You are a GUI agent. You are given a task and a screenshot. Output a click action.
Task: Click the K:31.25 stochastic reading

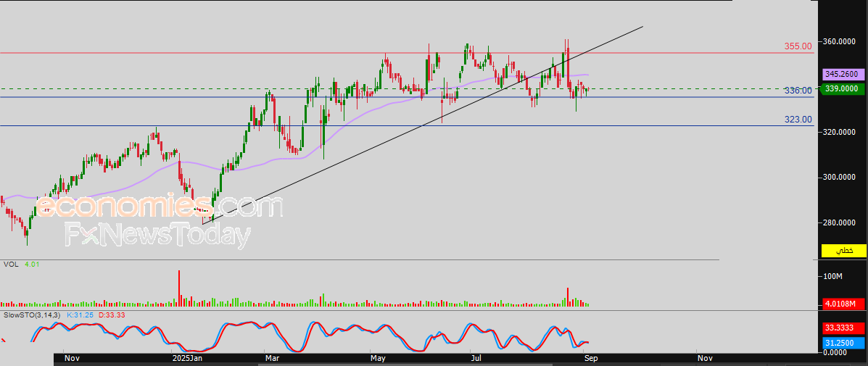click(x=80, y=316)
